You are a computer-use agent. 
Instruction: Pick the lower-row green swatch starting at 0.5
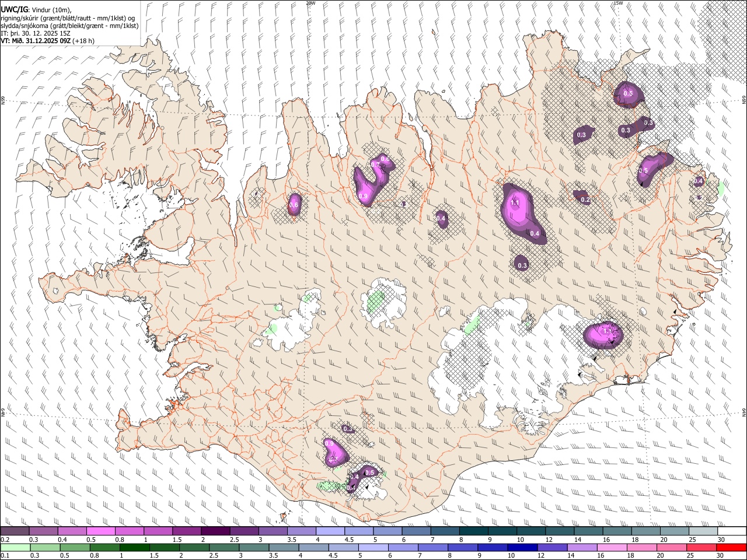click(74, 547)
